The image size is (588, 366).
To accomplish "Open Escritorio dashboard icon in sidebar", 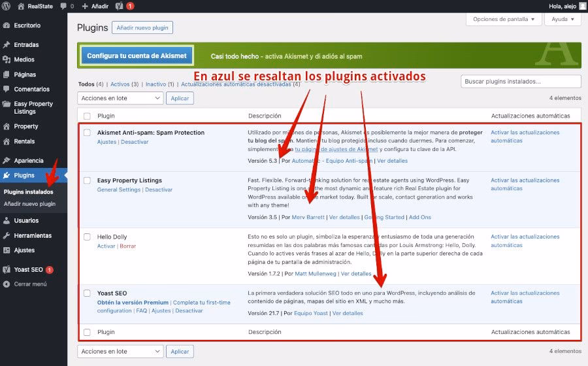I will 7,25.
